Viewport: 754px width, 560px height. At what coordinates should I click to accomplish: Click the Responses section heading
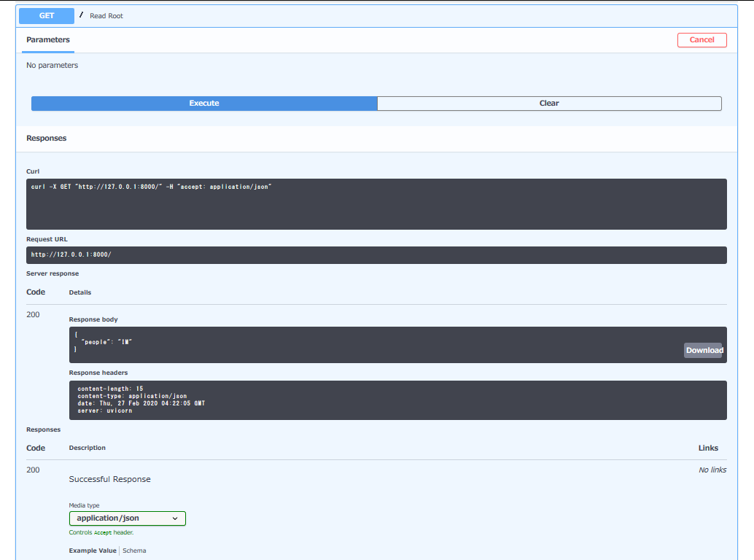[x=46, y=138]
